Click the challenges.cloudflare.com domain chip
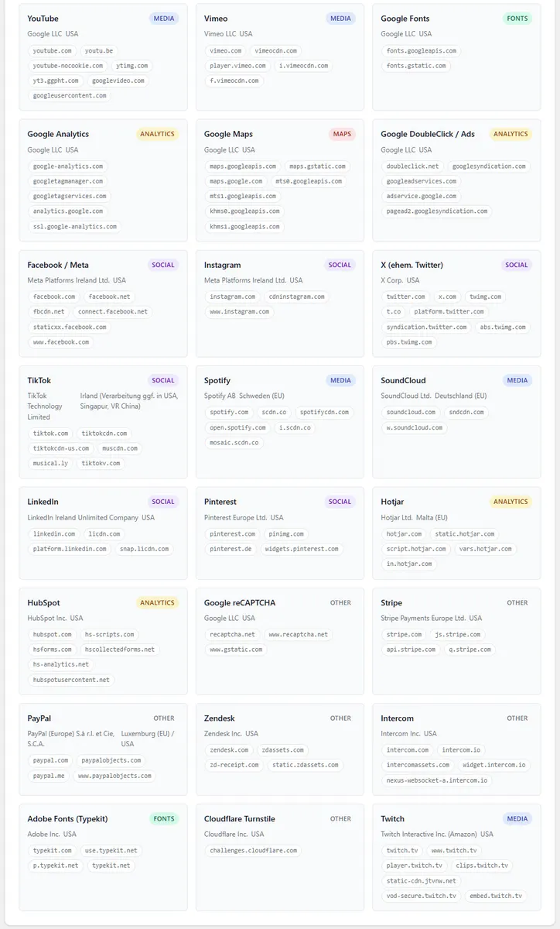This screenshot has width=560, height=929. click(254, 851)
